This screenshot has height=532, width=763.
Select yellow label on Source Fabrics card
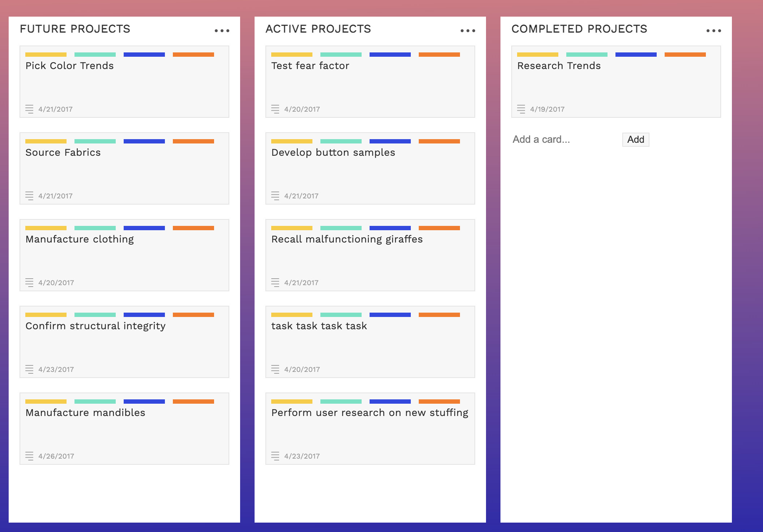pyautogui.click(x=46, y=141)
